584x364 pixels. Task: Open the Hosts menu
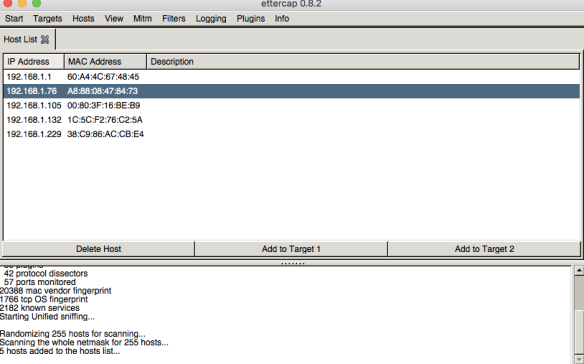click(83, 19)
